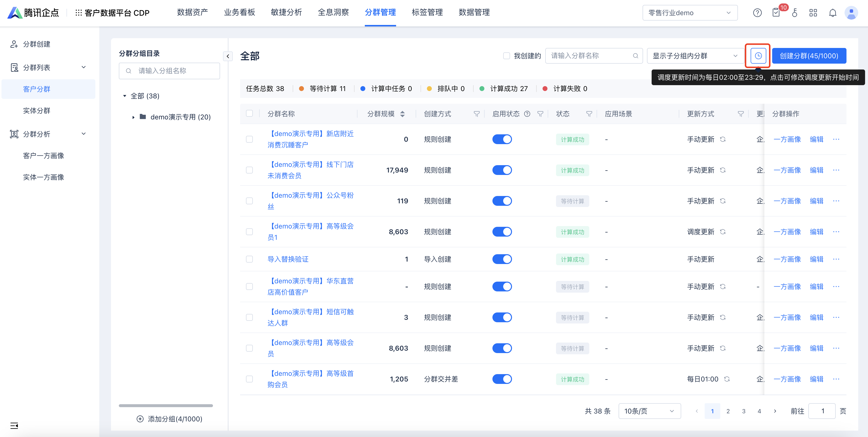This screenshot has height=437, width=868.
Task: Go to page 3
Action: tap(744, 411)
